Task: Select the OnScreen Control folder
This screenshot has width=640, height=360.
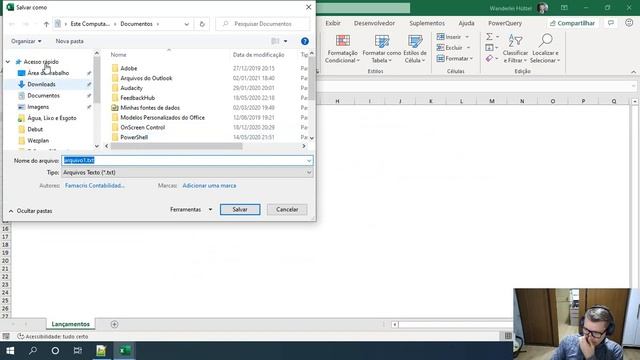Action: click(x=142, y=127)
